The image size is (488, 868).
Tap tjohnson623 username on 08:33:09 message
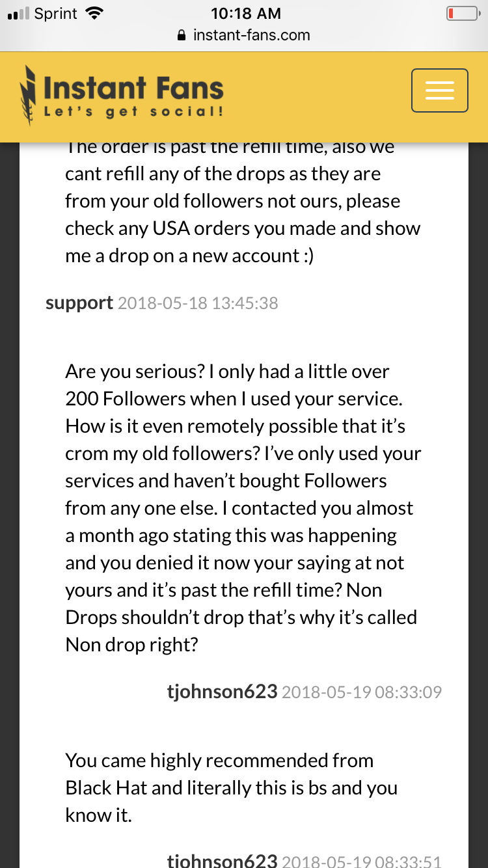223,692
